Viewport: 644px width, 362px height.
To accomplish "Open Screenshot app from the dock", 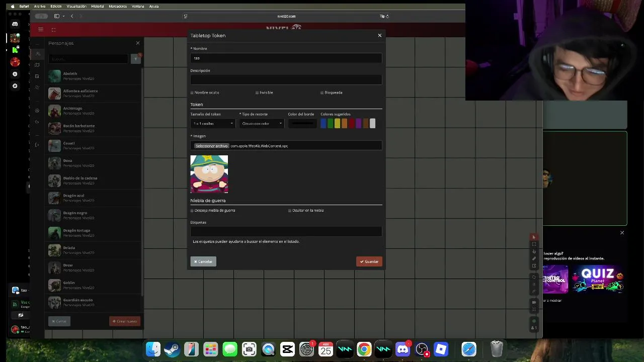I will (249, 349).
